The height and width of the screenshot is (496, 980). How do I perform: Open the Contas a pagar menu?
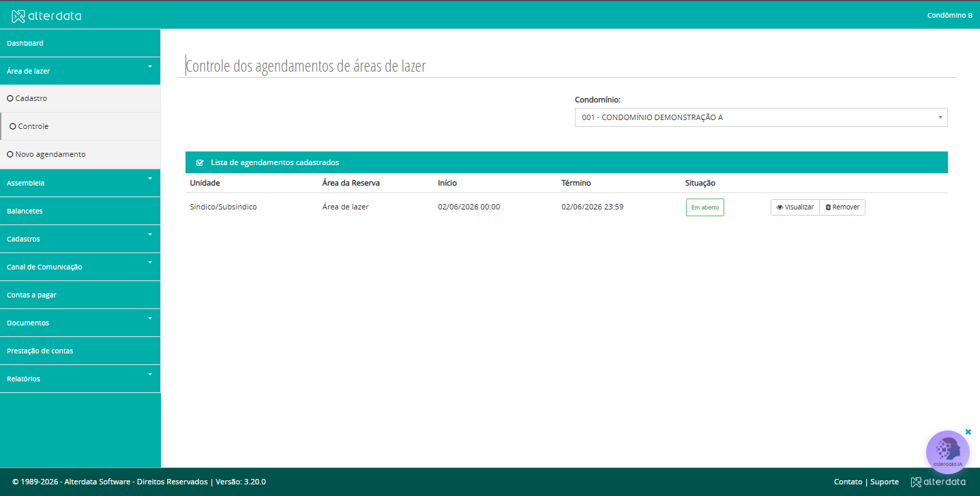(x=80, y=295)
